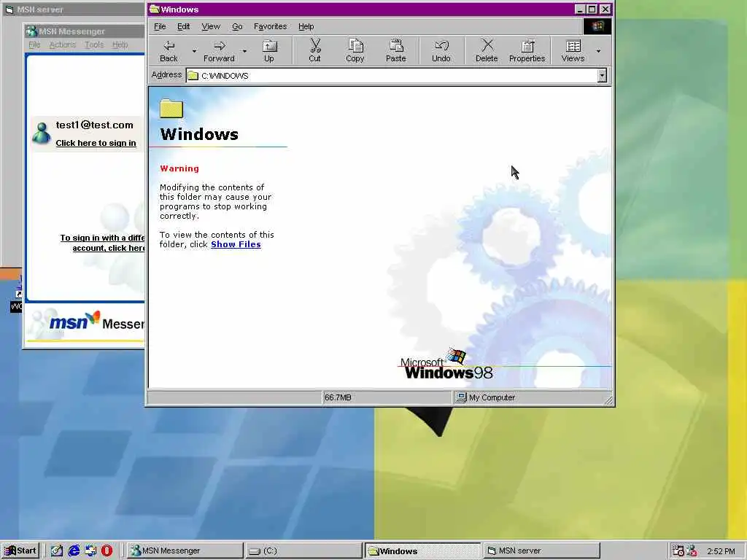Click the Undo toolbar icon
747x560 pixels.
[x=441, y=46]
